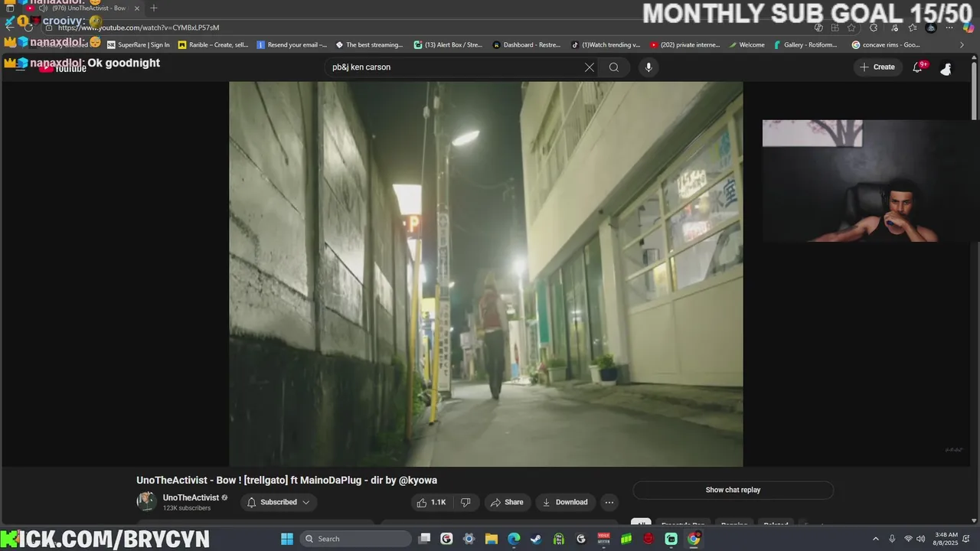Open the Watch trending TikTok bookmark

[606, 45]
